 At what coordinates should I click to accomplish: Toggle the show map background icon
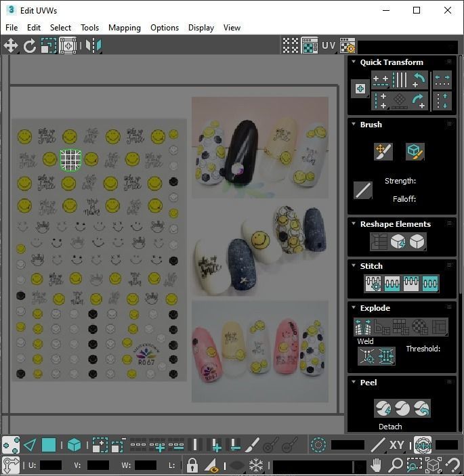pos(310,46)
